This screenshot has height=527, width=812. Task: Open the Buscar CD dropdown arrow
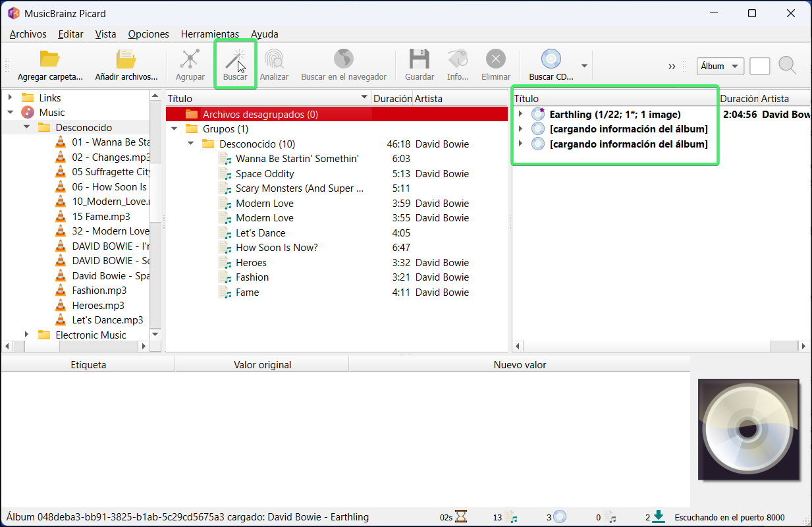click(584, 66)
